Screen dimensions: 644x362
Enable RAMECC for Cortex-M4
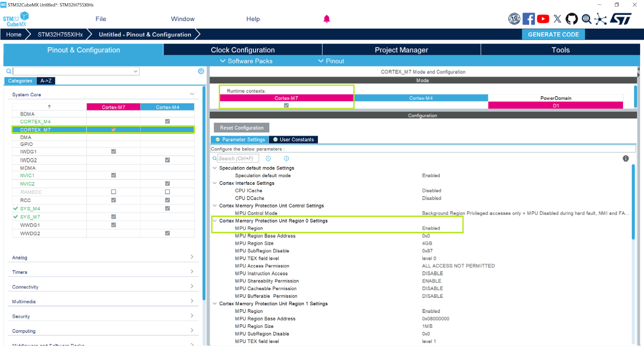click(x=167, y=192)
